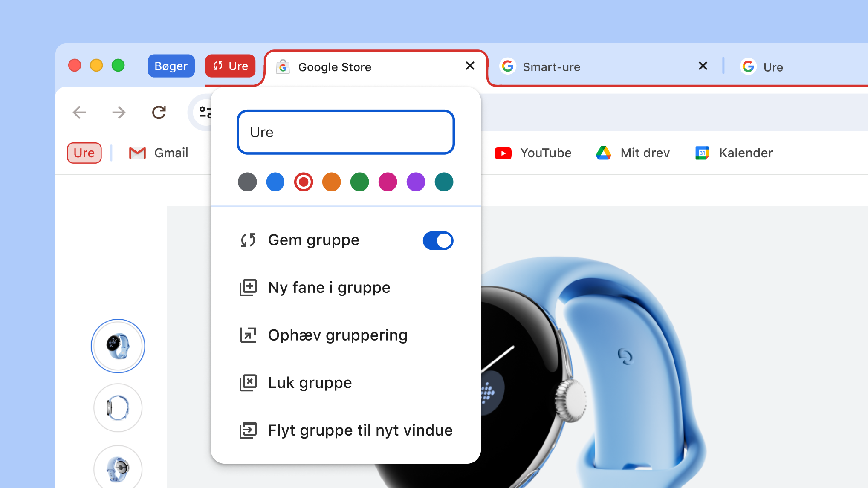Click the red macOS close circle

(75, 65)
